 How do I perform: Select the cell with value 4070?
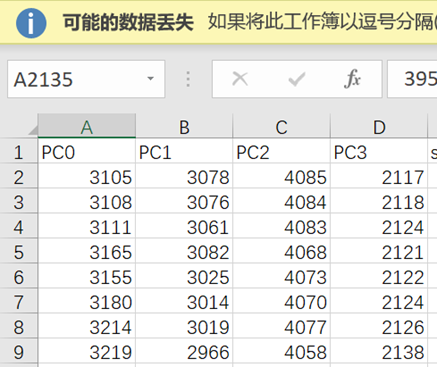point(281,302)
